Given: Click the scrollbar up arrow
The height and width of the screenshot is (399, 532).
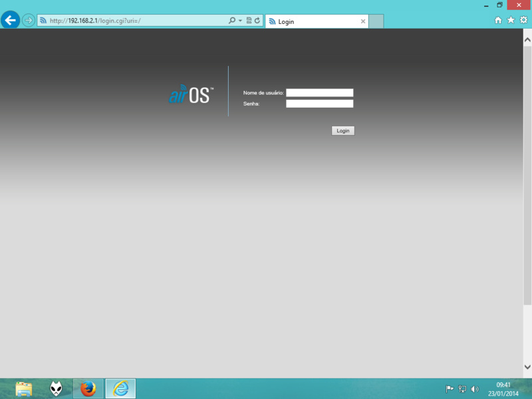Looking at the screenshot, I should pyautogui.click(x=527, y=40).
